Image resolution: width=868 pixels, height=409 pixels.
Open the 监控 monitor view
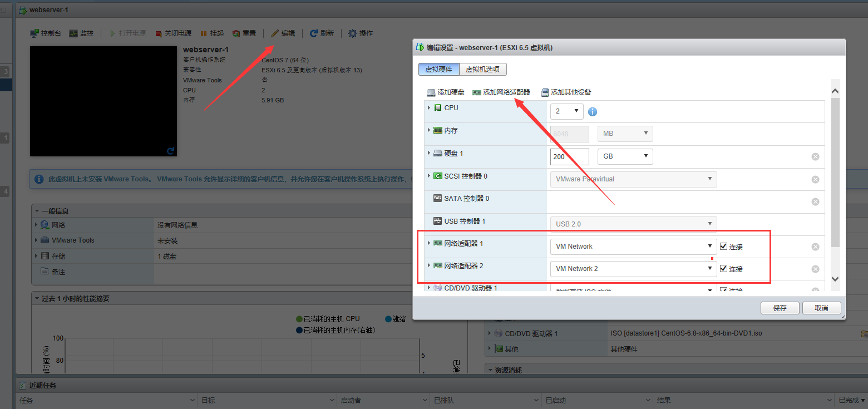pyautogui.click(x=81, y=33)
